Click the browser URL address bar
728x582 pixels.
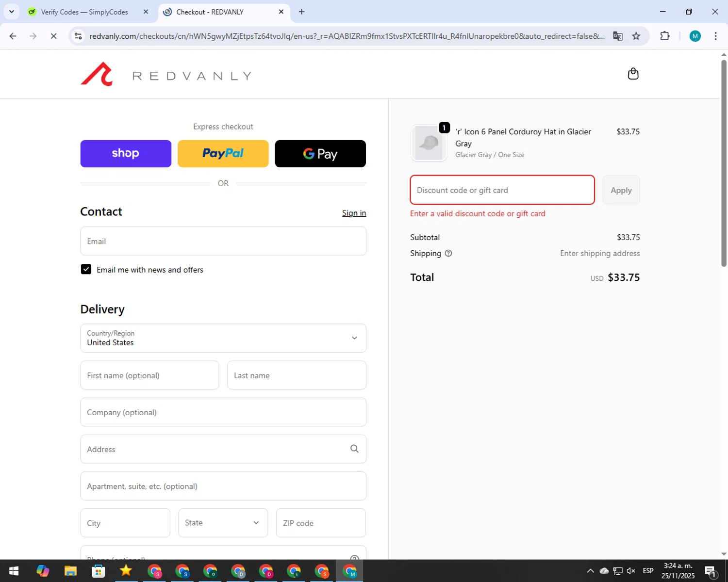(347, 36)
